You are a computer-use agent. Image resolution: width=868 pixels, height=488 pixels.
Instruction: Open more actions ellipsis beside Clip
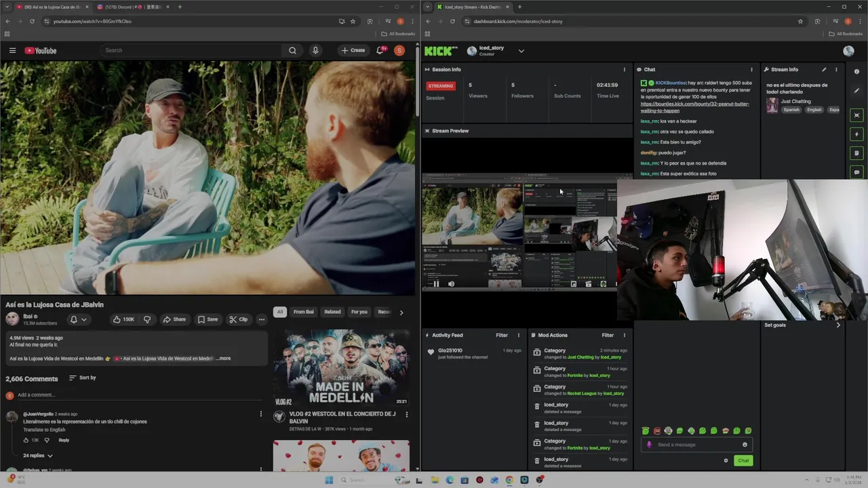tap(261, 319)
